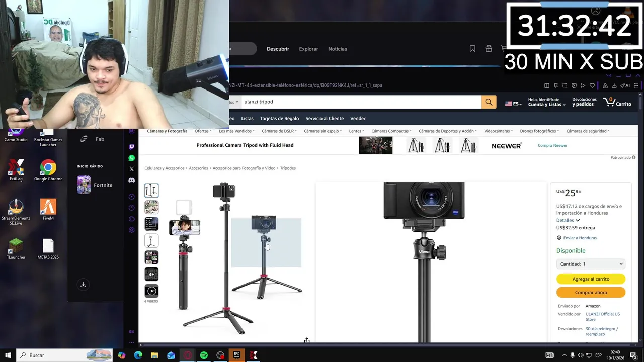Screen dimensions: 644x362
Task: Click the Epic Games store wishlist bookmark icon
Action: [472, 49]
